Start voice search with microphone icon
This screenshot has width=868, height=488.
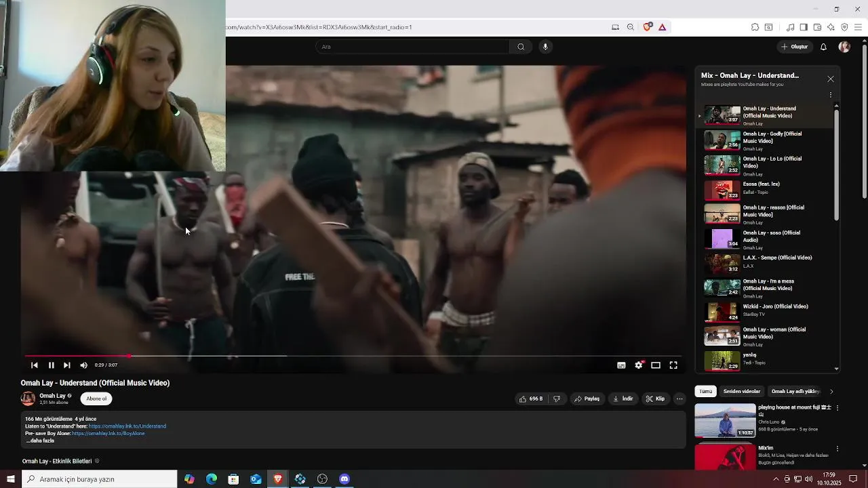545,47
